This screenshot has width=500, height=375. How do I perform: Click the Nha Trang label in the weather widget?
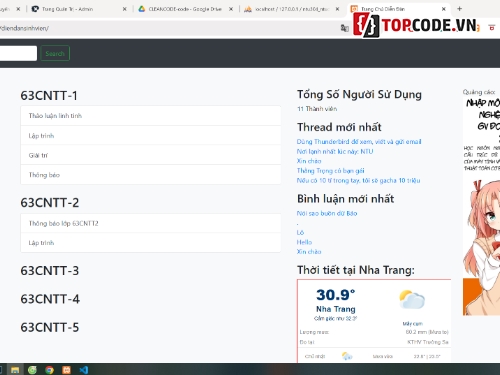pyautogui.click(x=336, y=309)
